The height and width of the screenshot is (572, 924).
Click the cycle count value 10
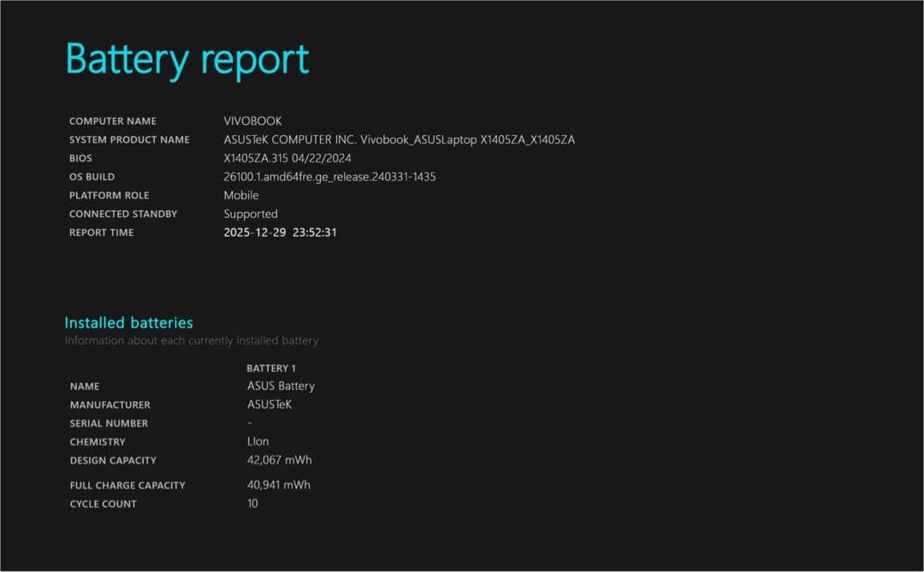(x=252, y=504)
